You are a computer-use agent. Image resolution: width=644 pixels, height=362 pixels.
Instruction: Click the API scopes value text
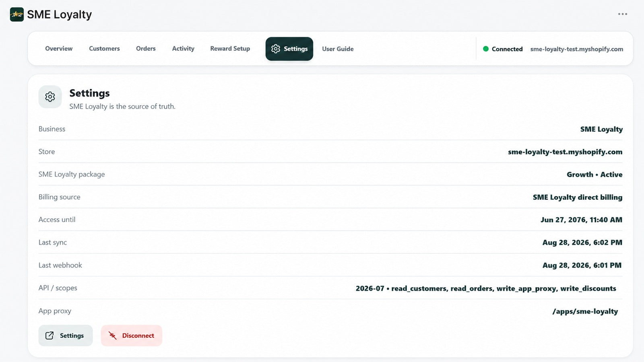[x=486, y=288]
